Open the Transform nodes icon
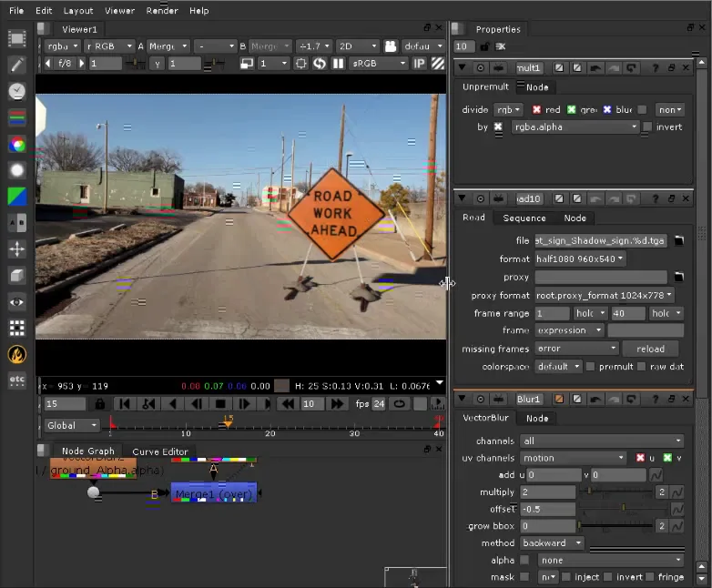This screenshot has width=712, height=588. click(16, 248)
